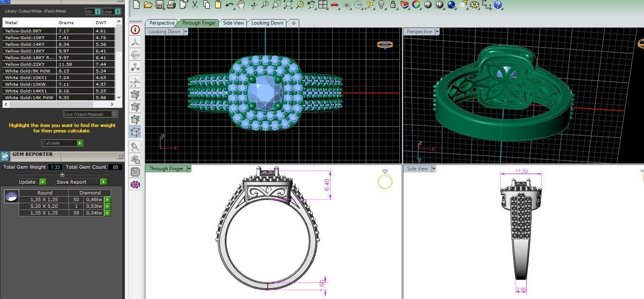Viewport: 644px width, 299px height.
Task: Open the Side View viewport dropdown arrow
Action: click(433, 169)
